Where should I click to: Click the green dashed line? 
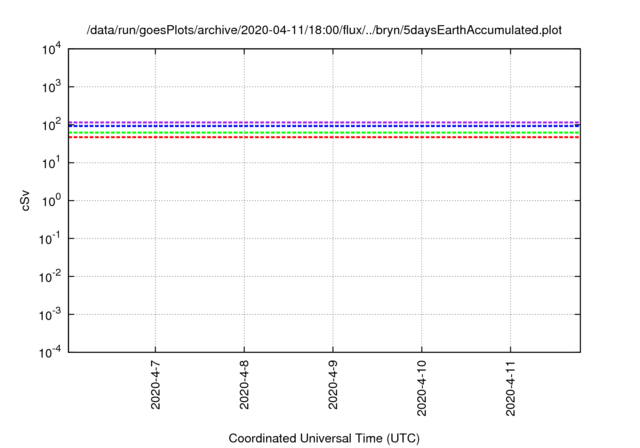pos(324,133)
